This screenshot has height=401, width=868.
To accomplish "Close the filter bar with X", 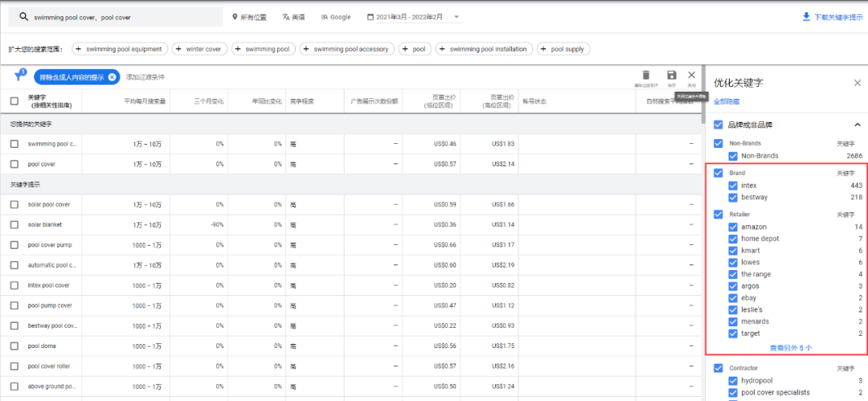I will 691,75.
